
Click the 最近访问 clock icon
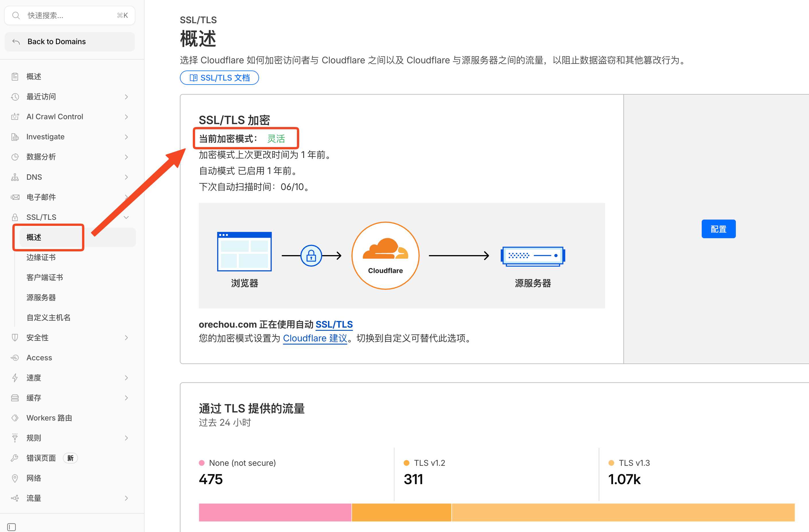(x=15, y=97)
